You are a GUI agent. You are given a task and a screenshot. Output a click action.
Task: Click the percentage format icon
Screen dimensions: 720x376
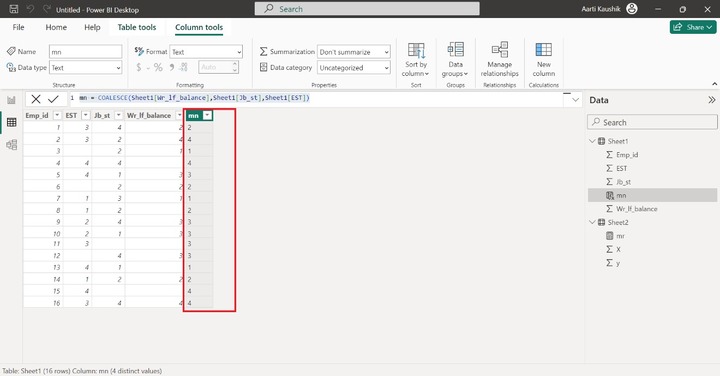coord(158,67)
